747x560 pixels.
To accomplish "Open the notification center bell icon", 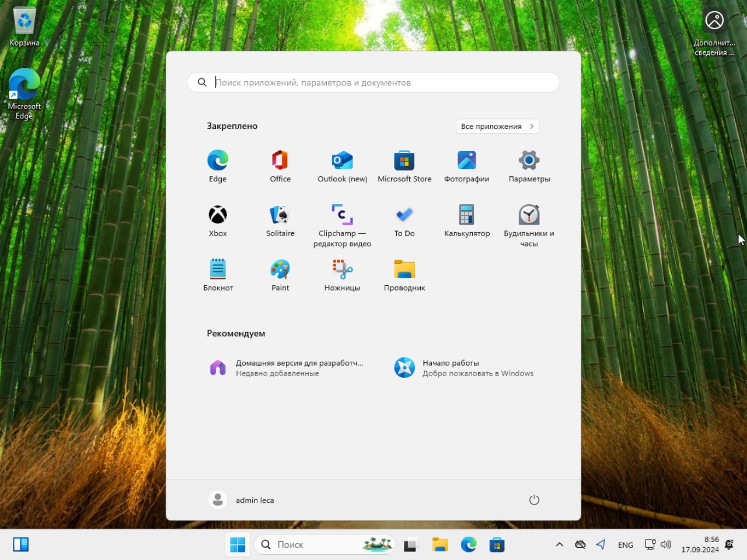I will (729, 545).
